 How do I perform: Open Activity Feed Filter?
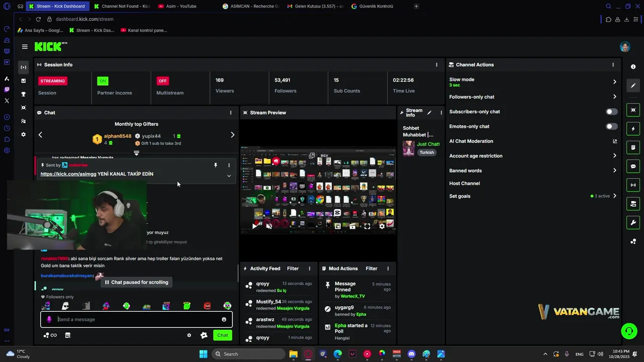click(x=293, y=268)
